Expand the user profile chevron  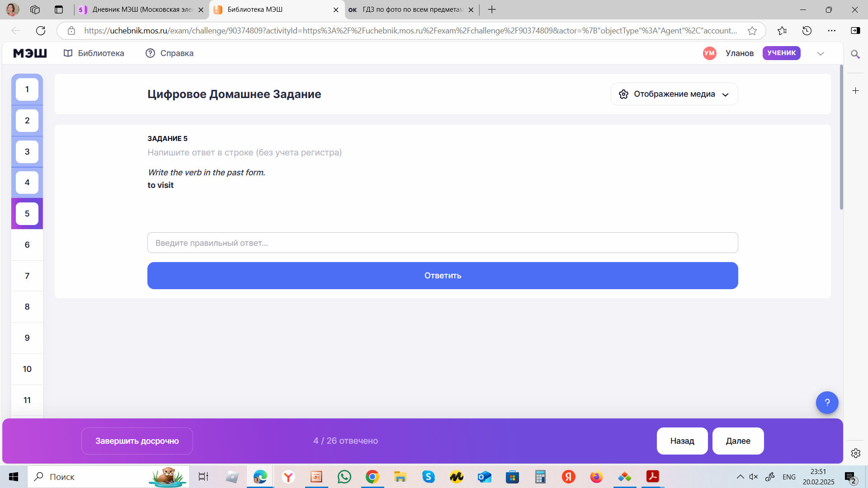click(x=821, y=53)
